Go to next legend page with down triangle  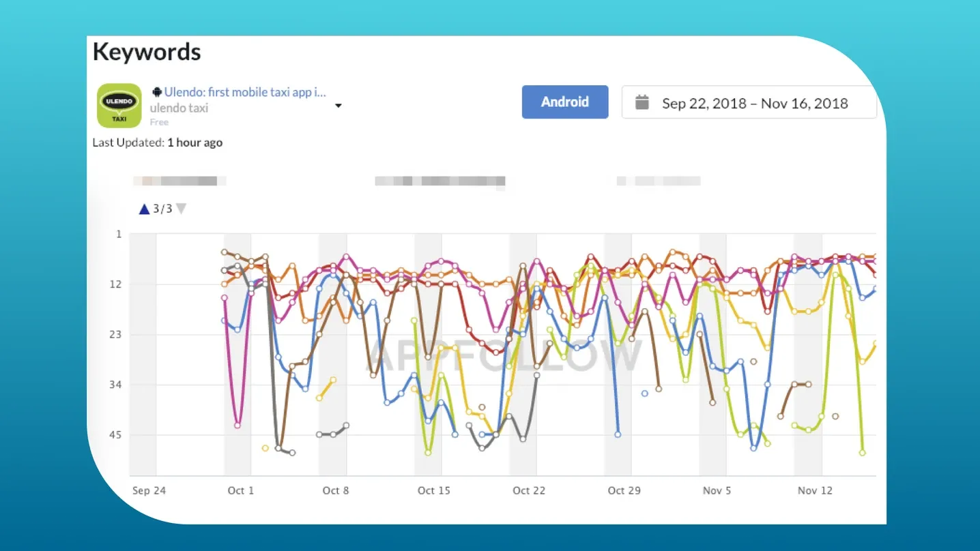click(x=181, y=209)
